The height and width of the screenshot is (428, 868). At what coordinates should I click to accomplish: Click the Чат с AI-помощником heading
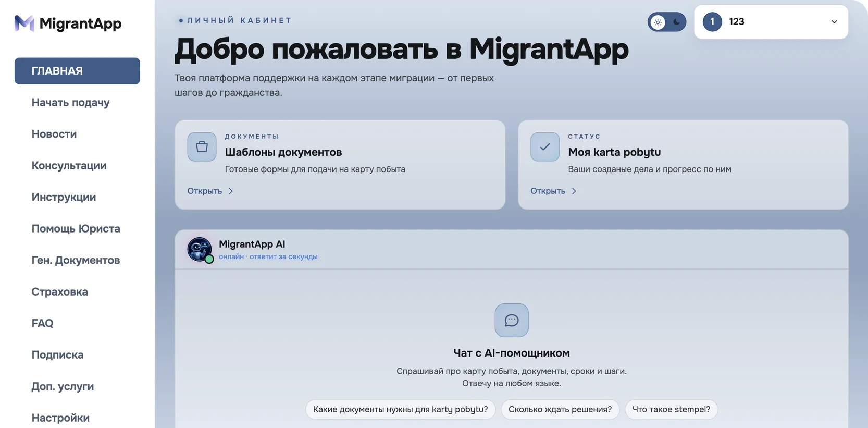[512, 353]
